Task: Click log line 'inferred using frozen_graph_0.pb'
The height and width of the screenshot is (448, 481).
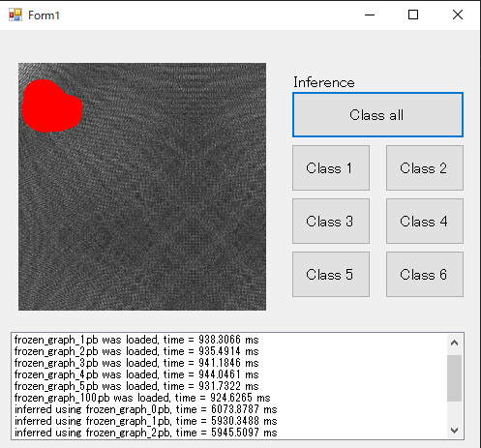Action: tap(146, 409)
